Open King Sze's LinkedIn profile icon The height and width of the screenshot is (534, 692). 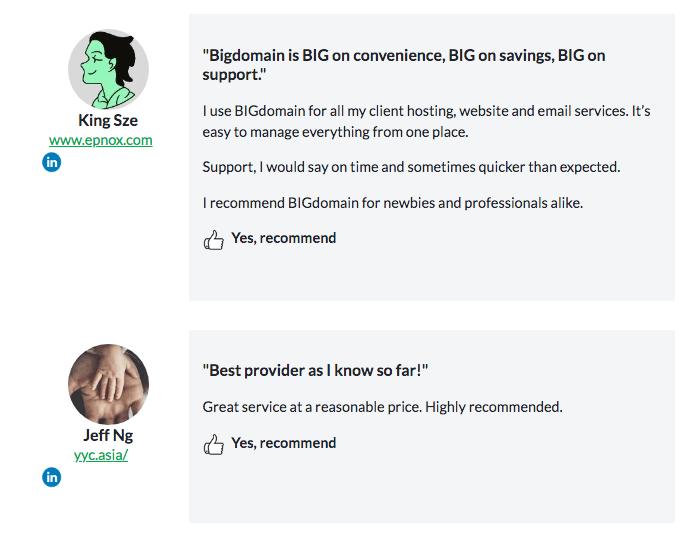point(52,162)
